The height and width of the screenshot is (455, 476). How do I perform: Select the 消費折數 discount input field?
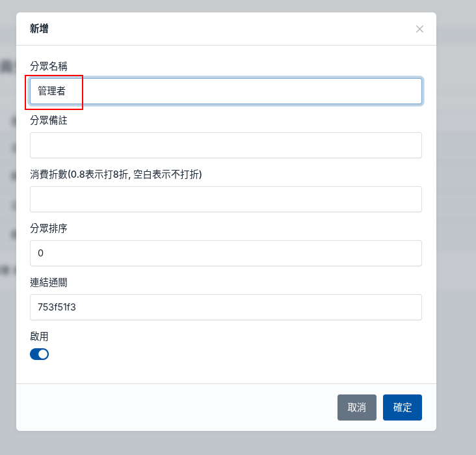point(226,199)
